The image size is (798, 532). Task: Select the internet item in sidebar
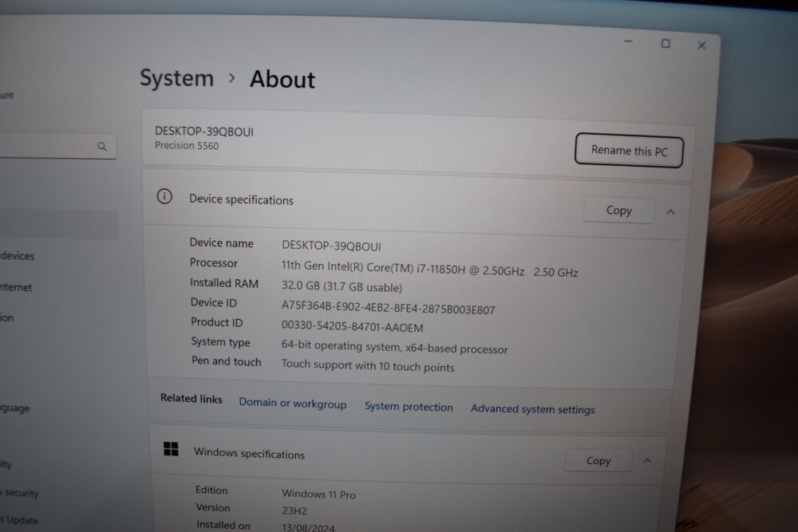(x=16, y=287)
